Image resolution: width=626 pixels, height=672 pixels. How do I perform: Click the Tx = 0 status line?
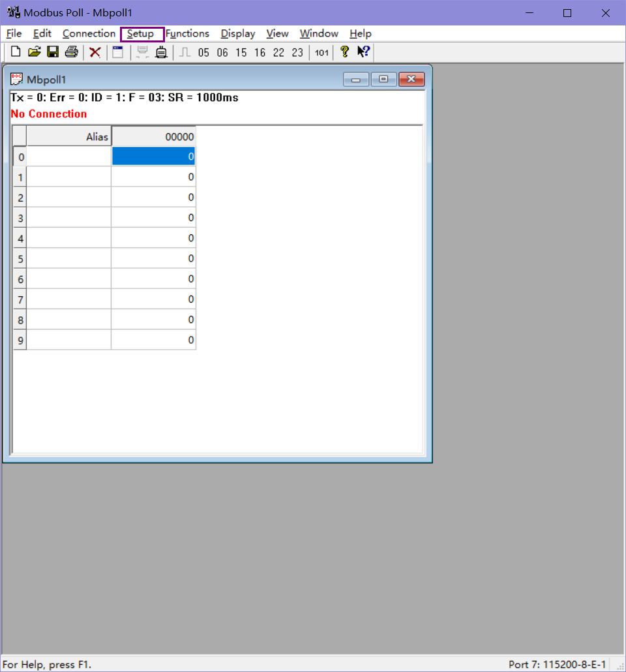(125, 98)
